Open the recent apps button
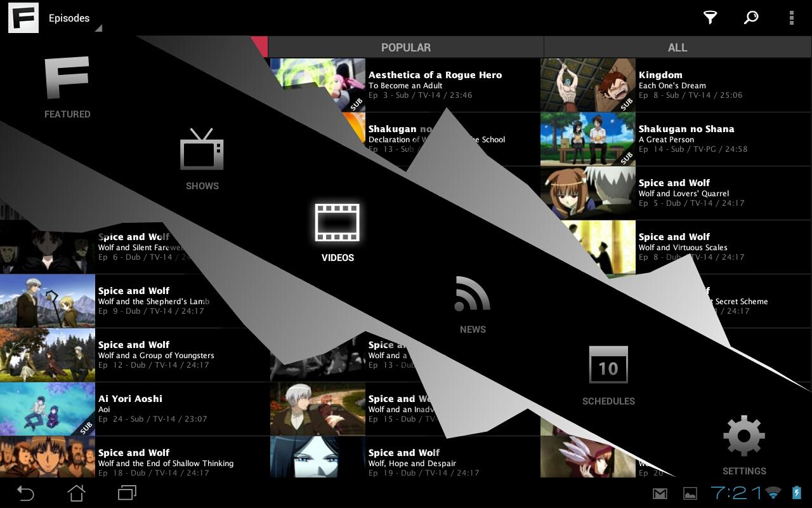 (x=128, y=493)
